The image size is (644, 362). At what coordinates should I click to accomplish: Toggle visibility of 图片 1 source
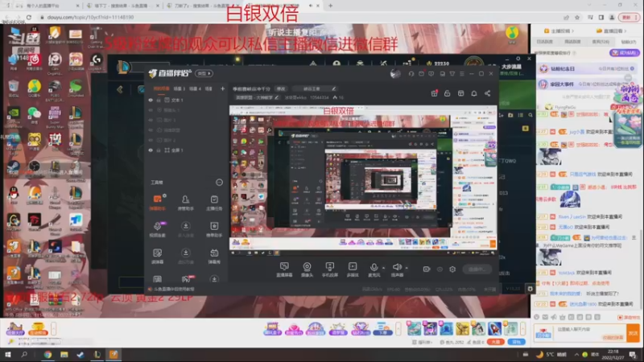pyautogui.click(x=151, y=120)
